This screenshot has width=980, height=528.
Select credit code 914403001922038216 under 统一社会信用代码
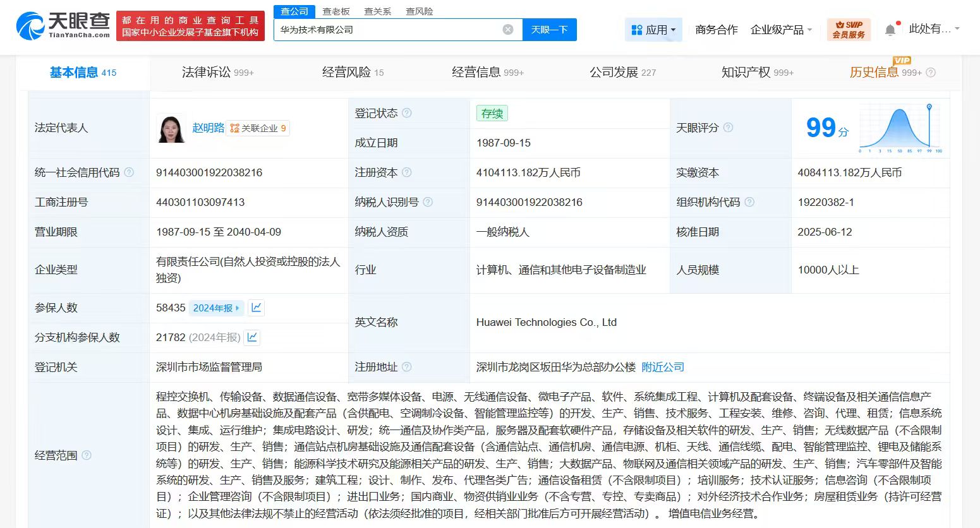(209, 172)
